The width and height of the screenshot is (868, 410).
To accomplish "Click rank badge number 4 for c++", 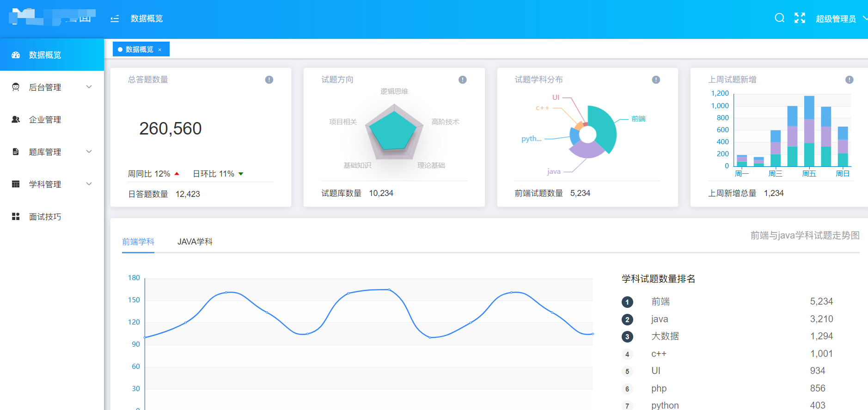I will click(627, 355).
